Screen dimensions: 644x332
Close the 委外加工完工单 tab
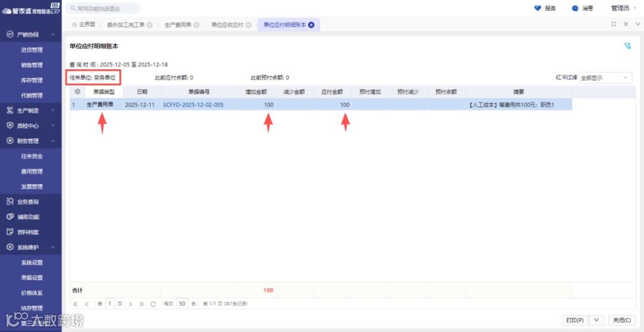pos(150,24)
